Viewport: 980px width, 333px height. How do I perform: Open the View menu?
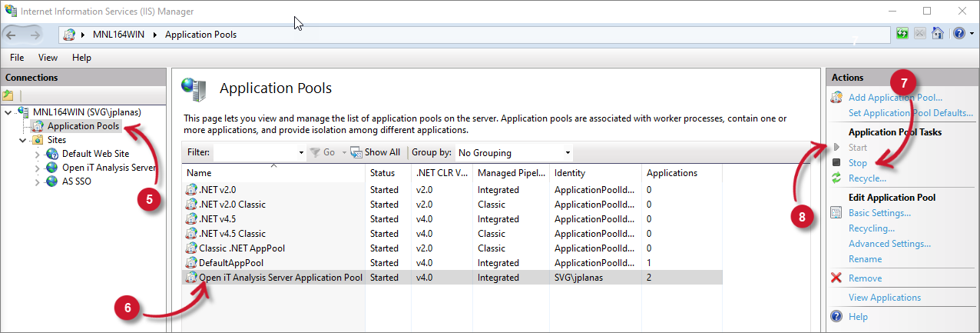click(x=48, y=58)
